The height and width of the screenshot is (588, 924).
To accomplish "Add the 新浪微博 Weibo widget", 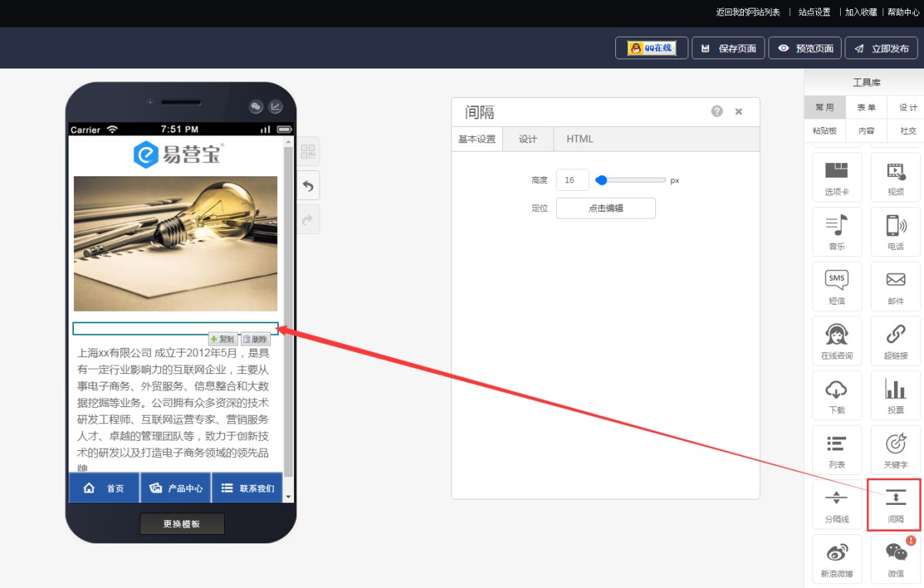I will pos(836,559).
